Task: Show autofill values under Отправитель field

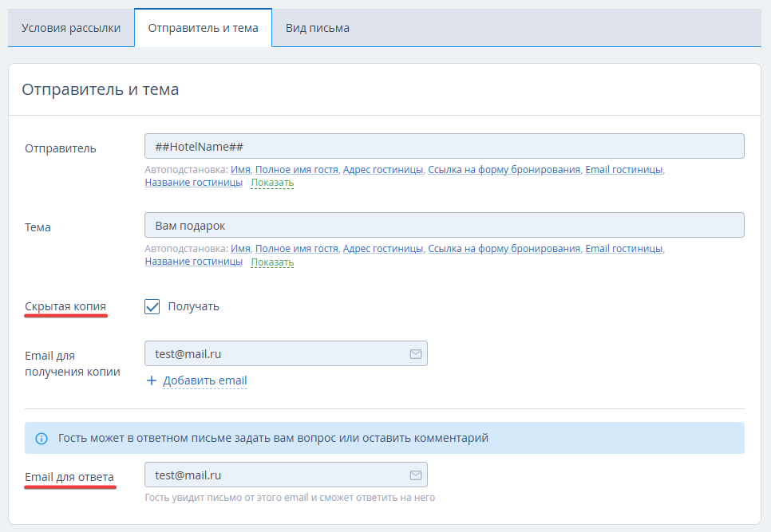Action: click(x=272, y=183)
